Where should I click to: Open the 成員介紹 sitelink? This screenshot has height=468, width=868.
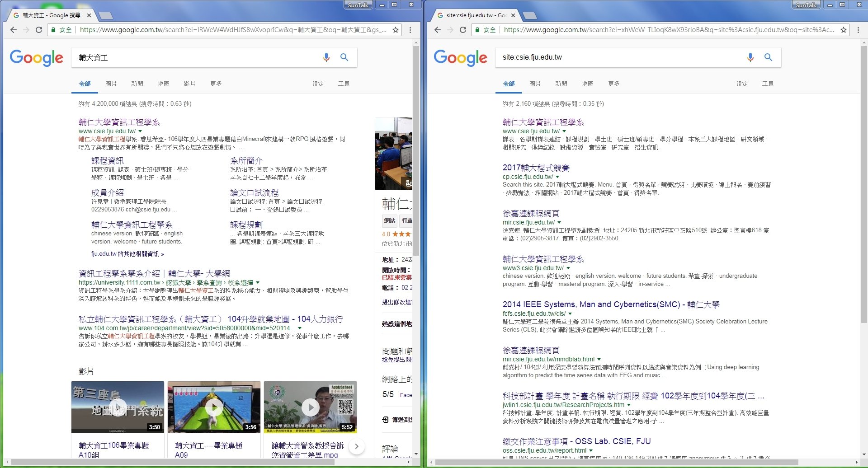tap(107, 193)
